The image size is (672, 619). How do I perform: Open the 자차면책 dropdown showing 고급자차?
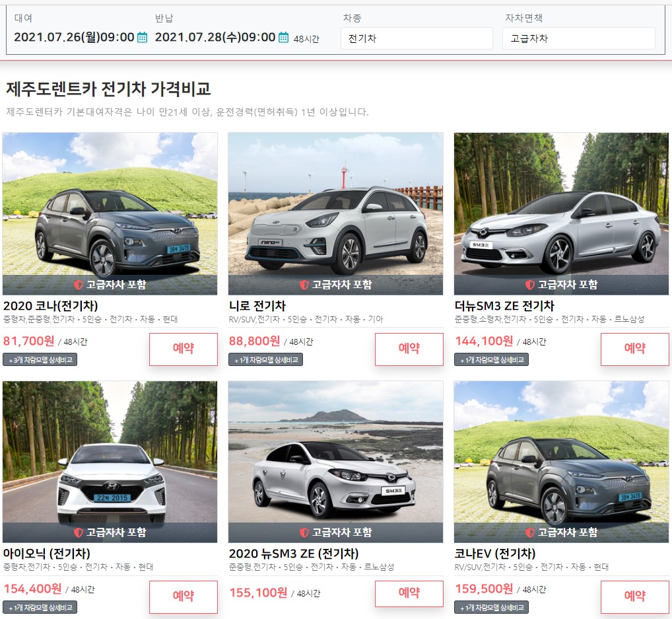(578, 38)
